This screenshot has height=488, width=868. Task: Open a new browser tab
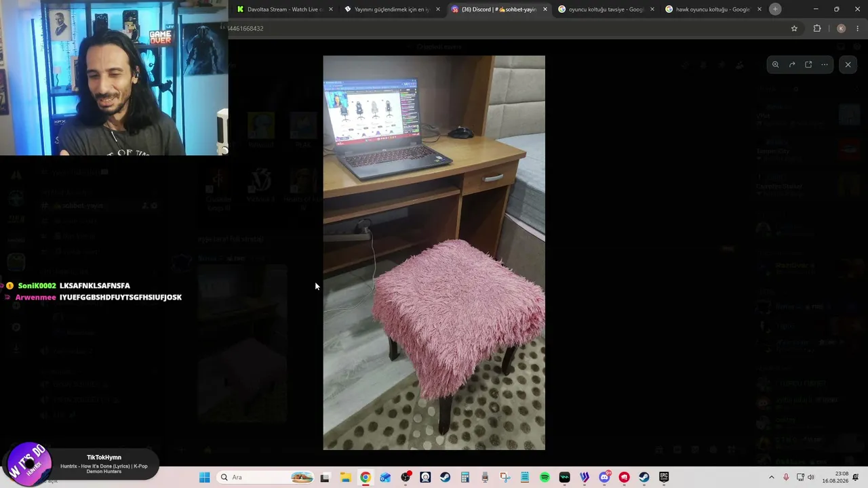(775, 9)
